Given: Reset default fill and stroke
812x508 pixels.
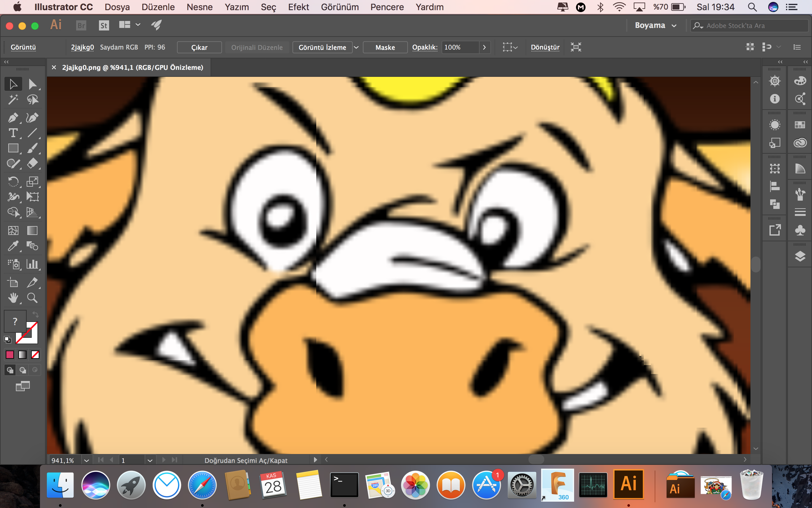Looking at the screenshot, I should (7, 340).
